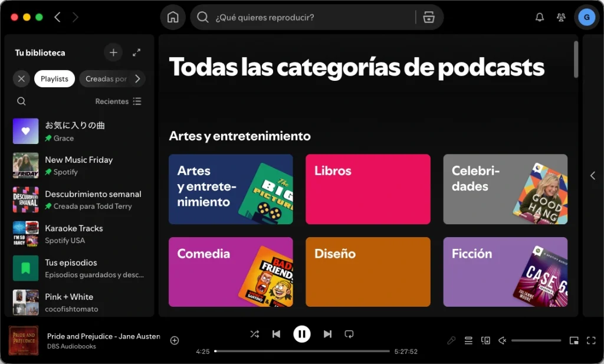Viewport: 604px width, 364px height.
Task: Click the search magnifier in top bar
Action: 203,17
